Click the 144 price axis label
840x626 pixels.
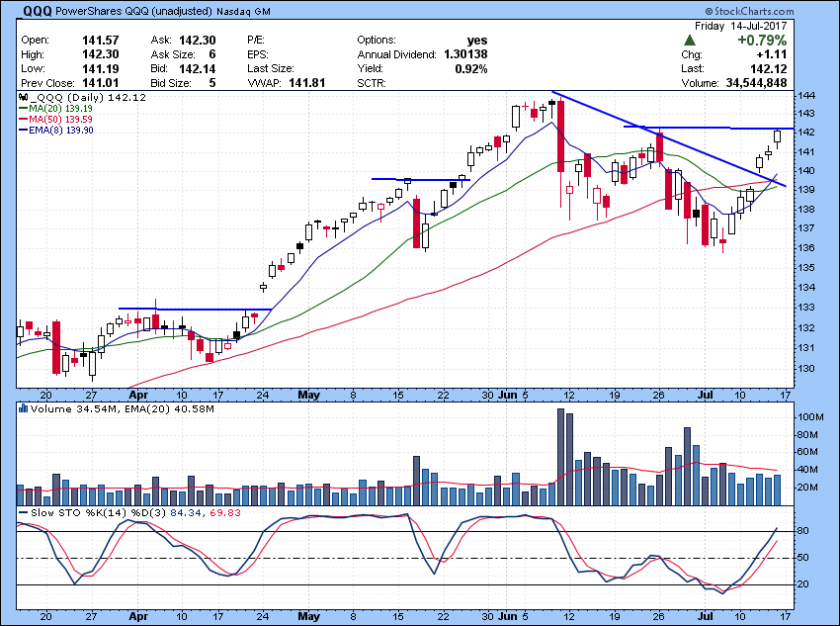coord(806,95)
